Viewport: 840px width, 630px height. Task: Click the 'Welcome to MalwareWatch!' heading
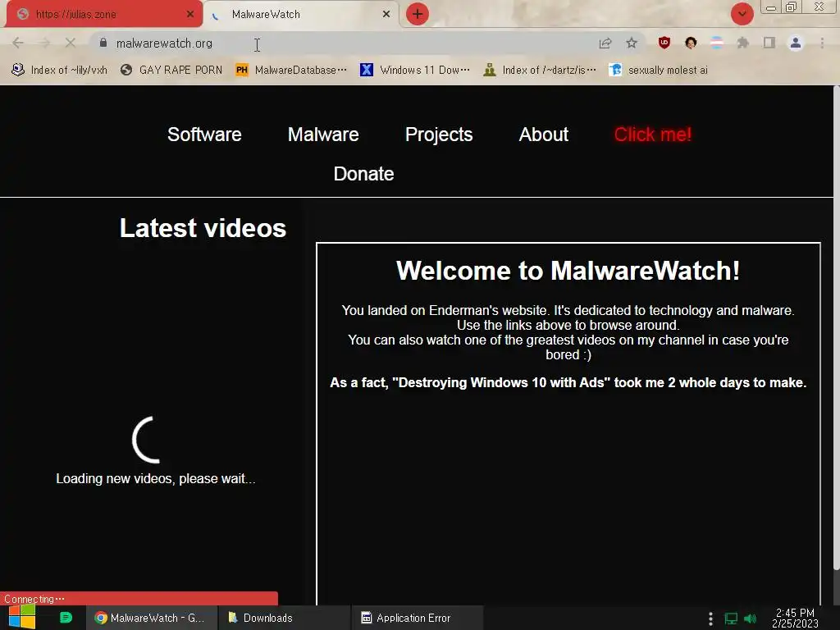click(x=568, y=271)
